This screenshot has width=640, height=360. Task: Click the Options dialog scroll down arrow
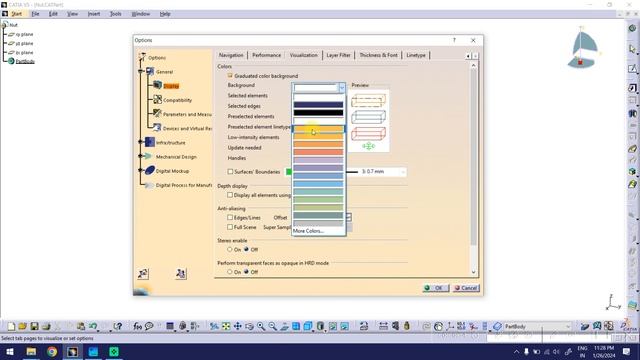point(473,272)
